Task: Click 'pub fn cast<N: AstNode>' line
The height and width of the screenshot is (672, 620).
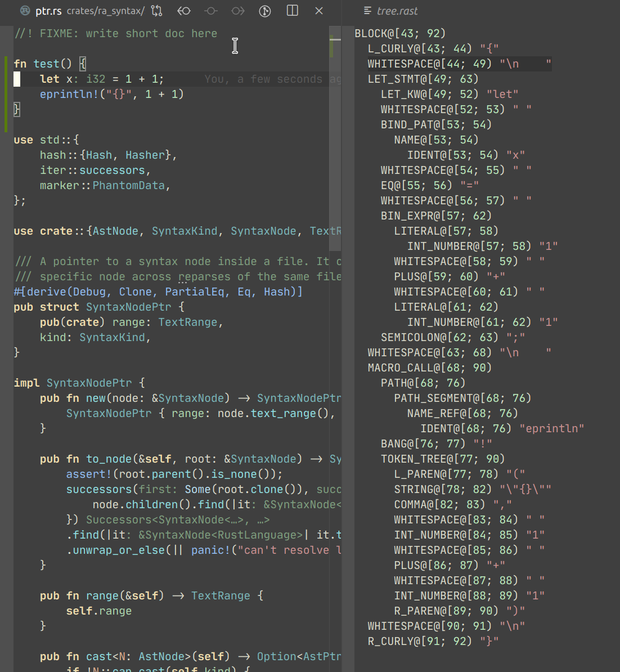Action: click(x=191, y=657)
